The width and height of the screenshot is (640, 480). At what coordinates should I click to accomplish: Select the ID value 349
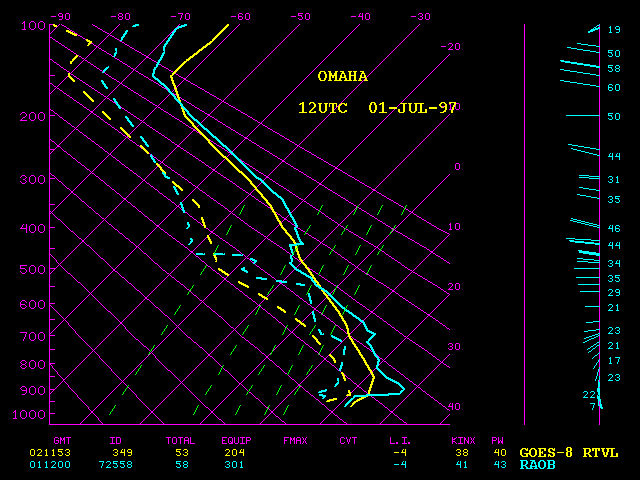point(123,453)
